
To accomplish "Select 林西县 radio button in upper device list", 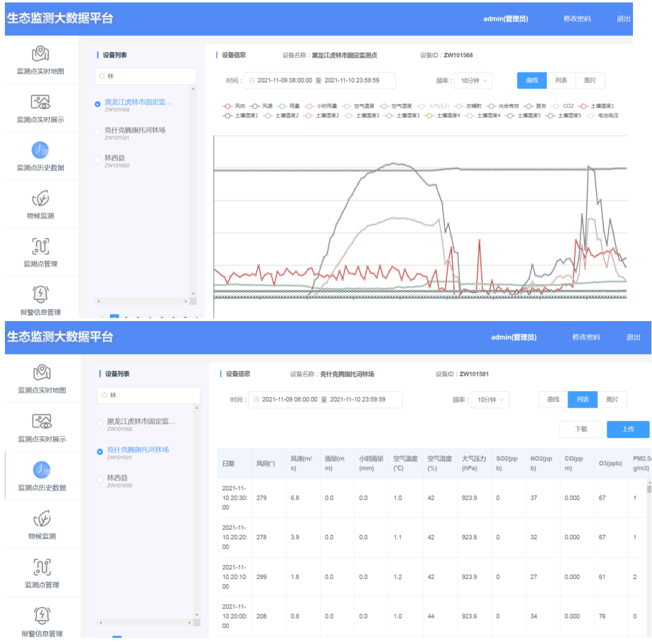I will pyautogui.click(x=97, y=160).
